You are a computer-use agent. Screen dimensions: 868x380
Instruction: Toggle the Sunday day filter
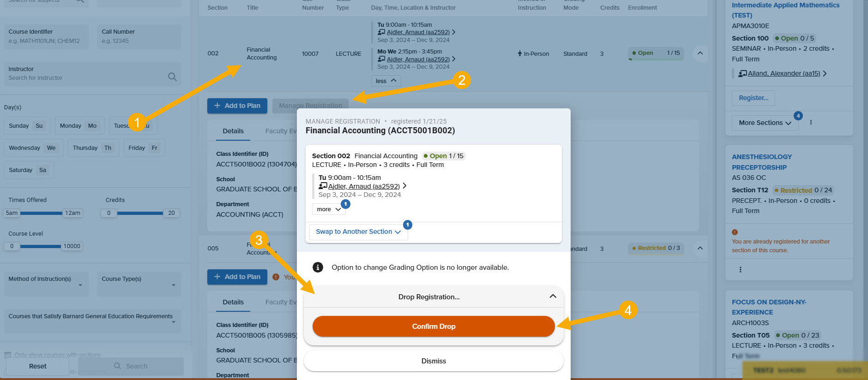coord(27,126)
